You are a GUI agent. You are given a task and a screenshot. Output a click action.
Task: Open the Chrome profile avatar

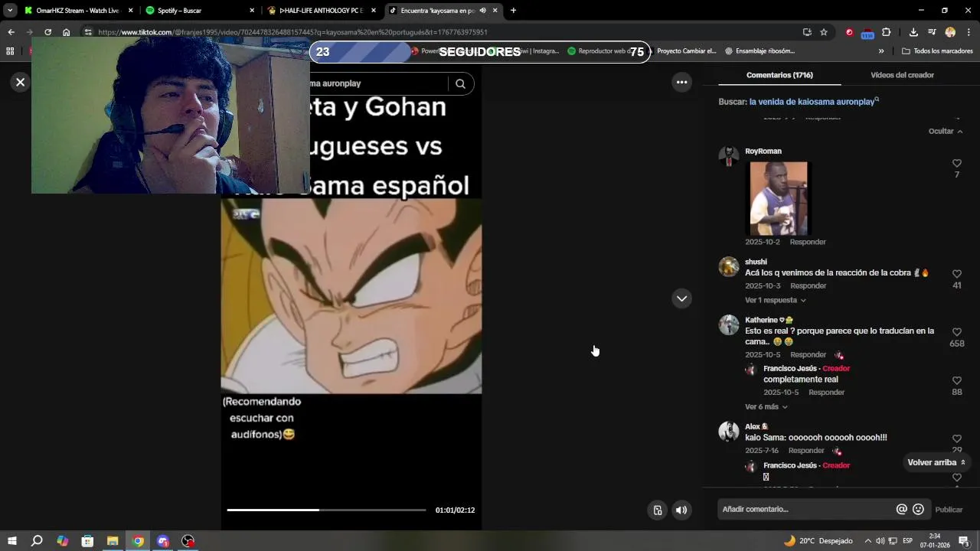950,32
